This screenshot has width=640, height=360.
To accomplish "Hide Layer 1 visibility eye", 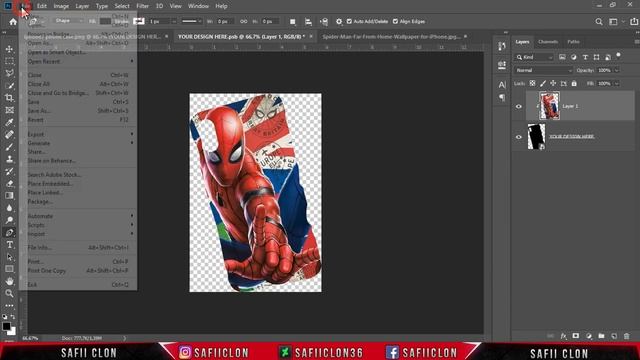I will tap(519, 107).
